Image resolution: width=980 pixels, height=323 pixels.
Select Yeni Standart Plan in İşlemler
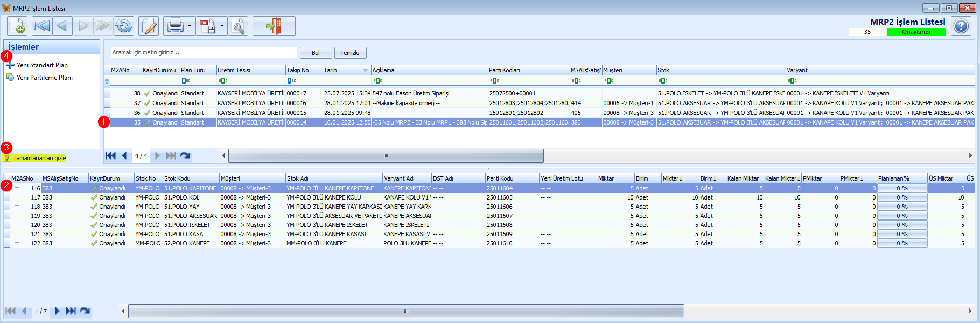pos(42,65)
